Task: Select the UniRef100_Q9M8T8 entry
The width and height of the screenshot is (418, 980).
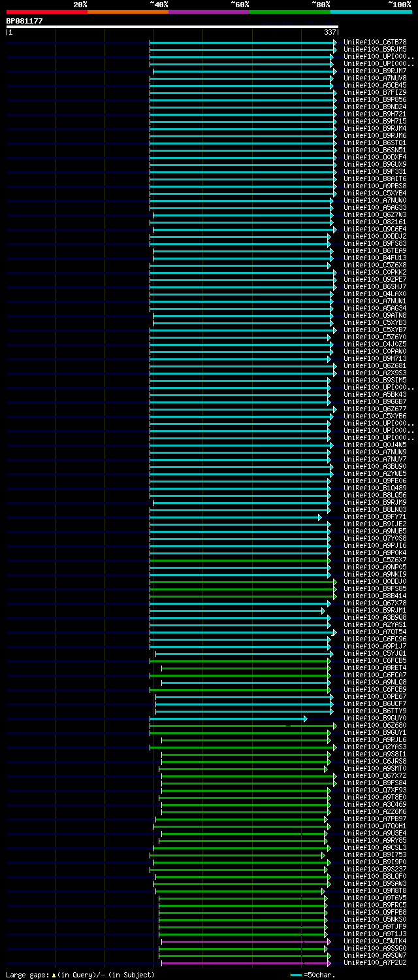Action: (x=375, y=890)
